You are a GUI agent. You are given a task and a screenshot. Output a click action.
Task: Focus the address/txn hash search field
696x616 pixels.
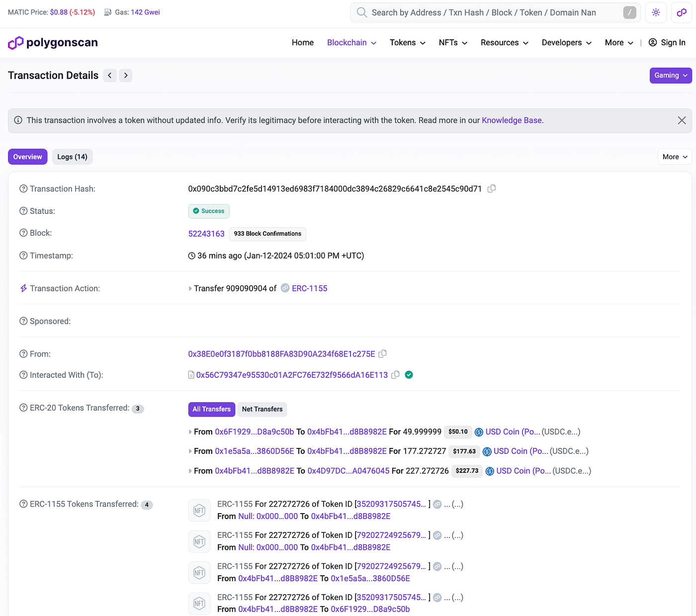click(495, 12)
